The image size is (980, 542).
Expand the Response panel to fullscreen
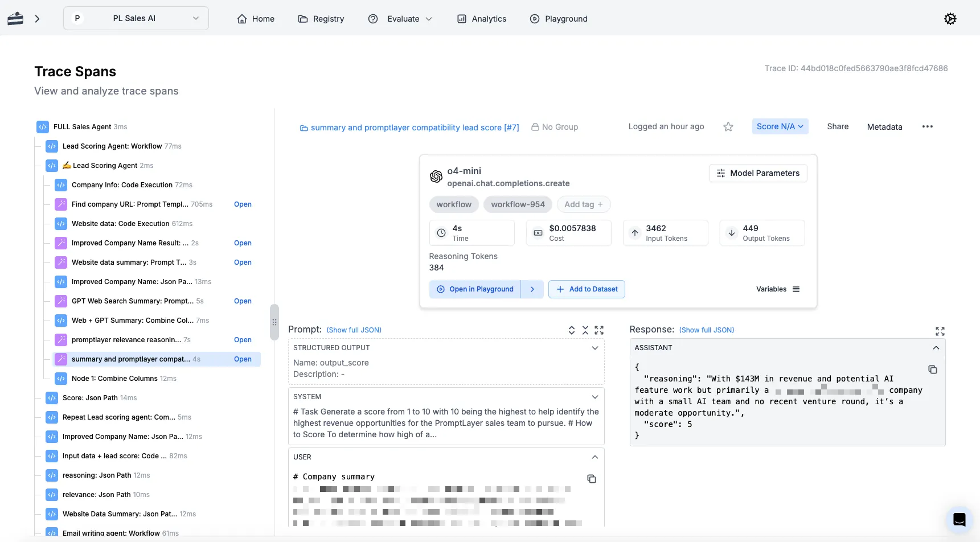pos(940,331)
